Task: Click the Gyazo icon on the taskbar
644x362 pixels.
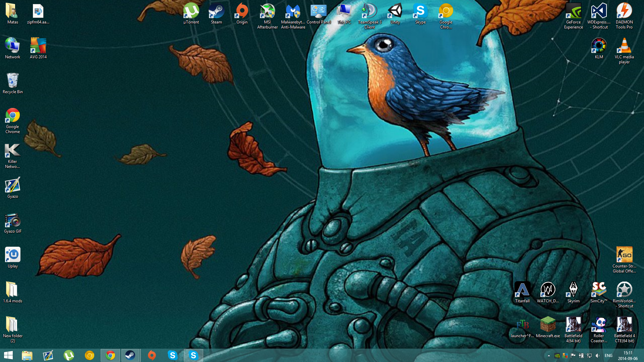Action: (x=48, y=355)
